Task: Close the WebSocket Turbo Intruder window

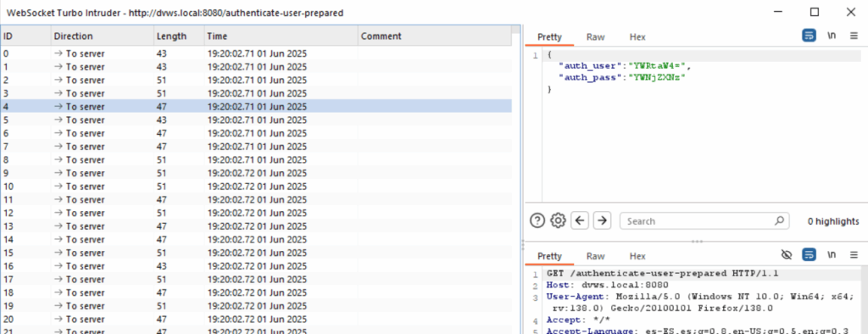Action: (851, 12)
